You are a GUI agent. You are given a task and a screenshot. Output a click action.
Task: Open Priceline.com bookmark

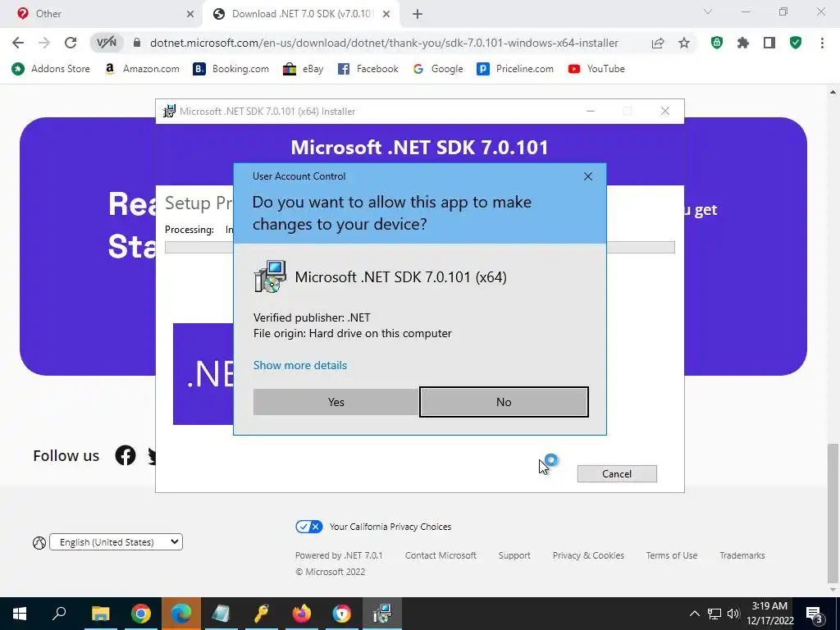(515, 69)
